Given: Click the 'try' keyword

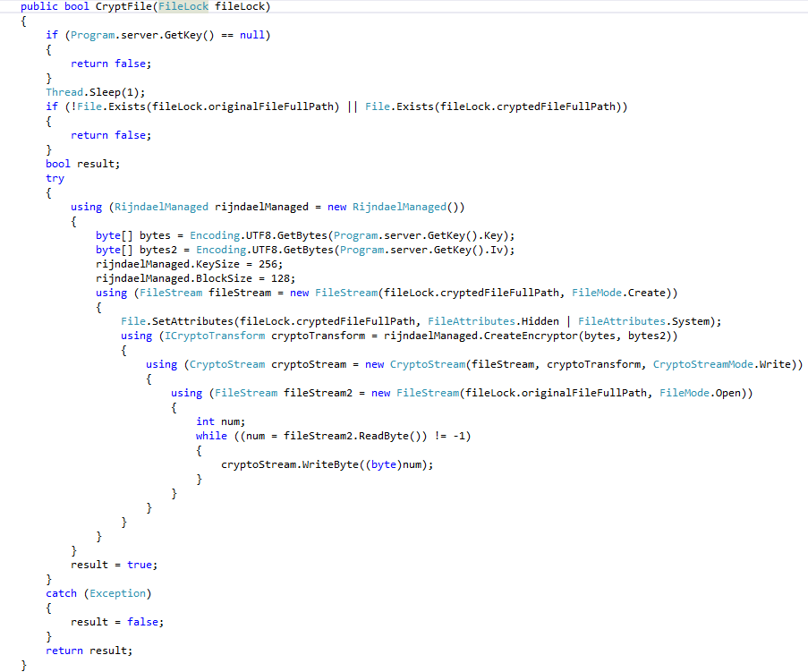Looking at the screenshot, I should pyautogui.click(x=55, y=178).
